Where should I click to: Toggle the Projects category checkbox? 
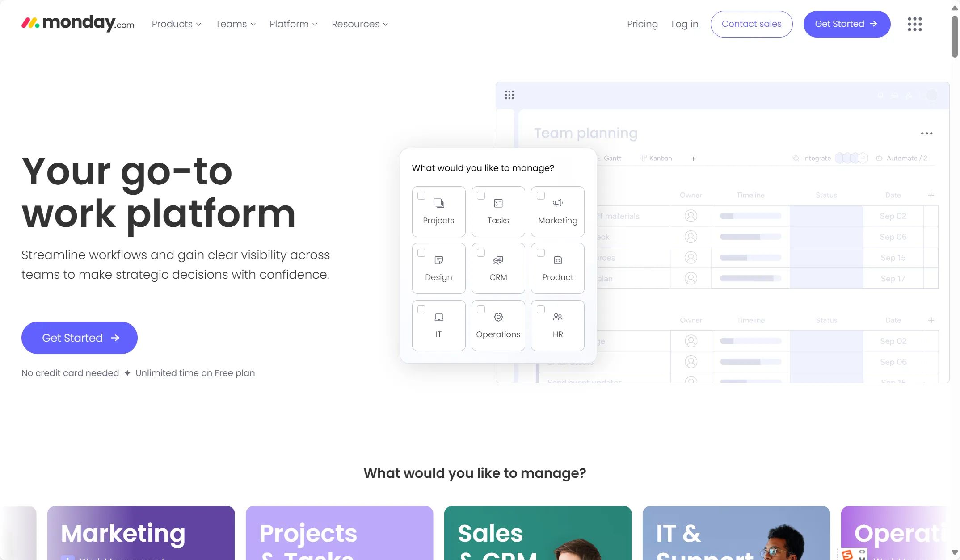tap(421, 195)
